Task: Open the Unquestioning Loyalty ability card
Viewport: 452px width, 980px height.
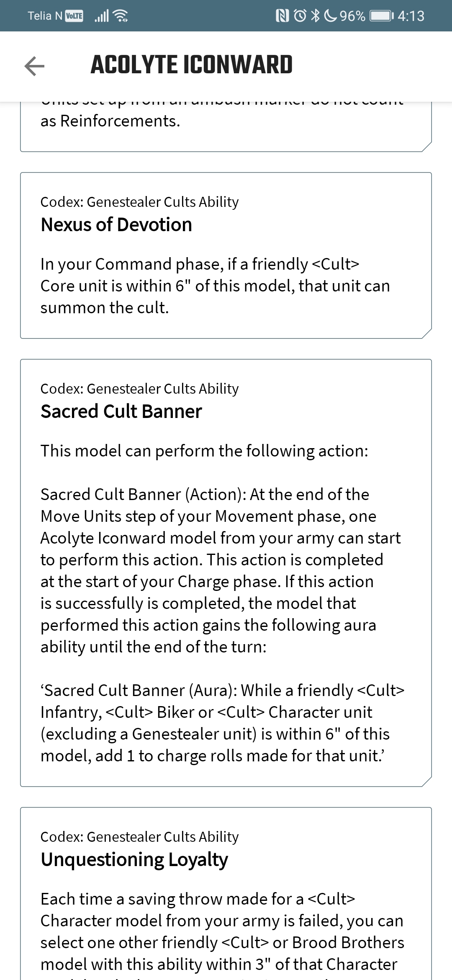Action: [x=226, y=894]
